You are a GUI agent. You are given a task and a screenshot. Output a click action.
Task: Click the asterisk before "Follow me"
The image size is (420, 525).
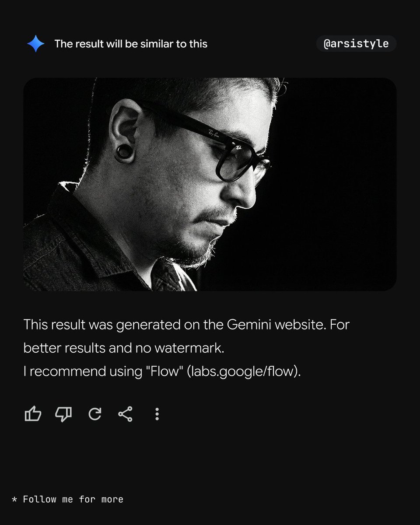pos(14,499)
